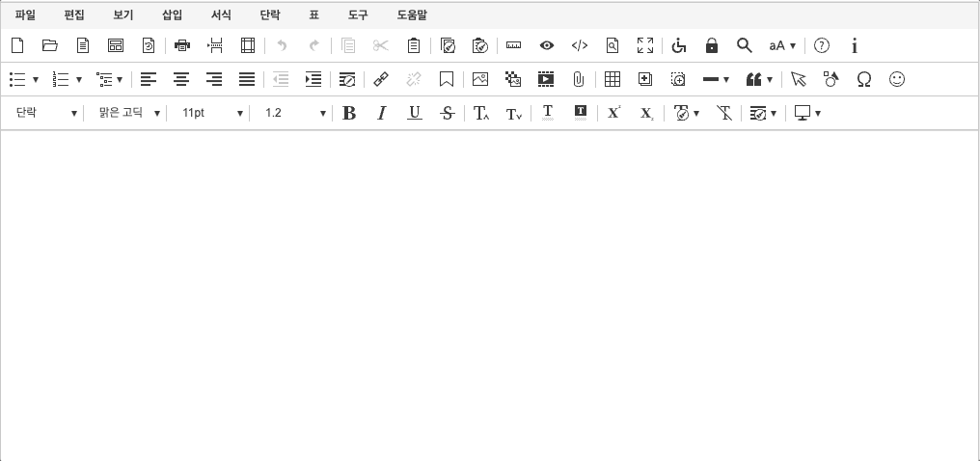Insert an image with the picture icon
Viewport: 980px width, 461px height.
(x=480, y=80)
